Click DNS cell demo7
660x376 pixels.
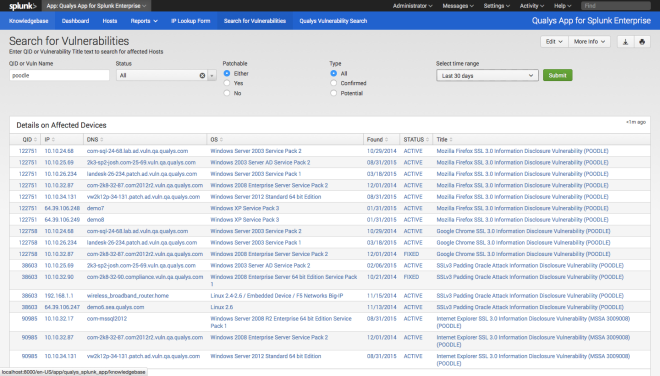pyautogui.click(x=95, y=208)
